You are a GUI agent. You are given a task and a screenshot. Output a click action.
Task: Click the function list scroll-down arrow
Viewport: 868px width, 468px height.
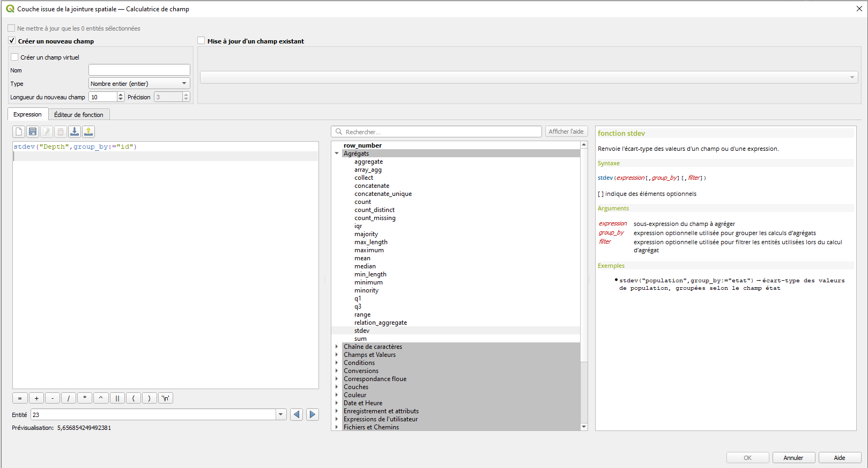tap(584, 427)
